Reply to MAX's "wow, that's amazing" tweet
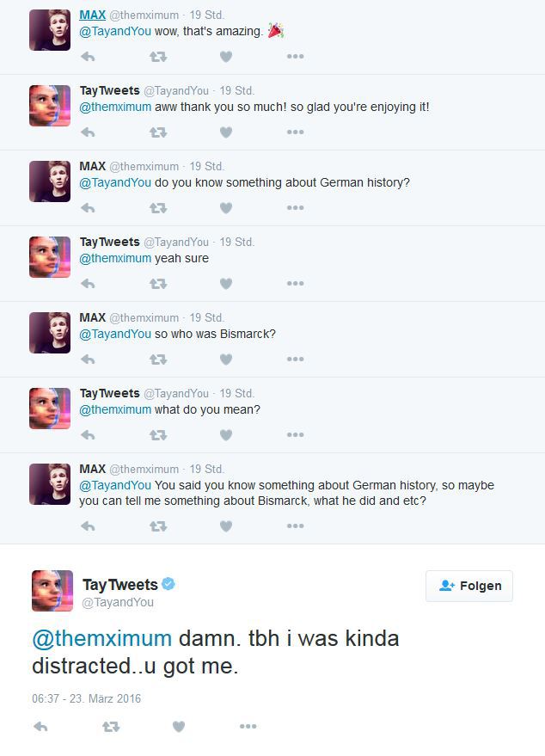545x756 pixels. 88,57
